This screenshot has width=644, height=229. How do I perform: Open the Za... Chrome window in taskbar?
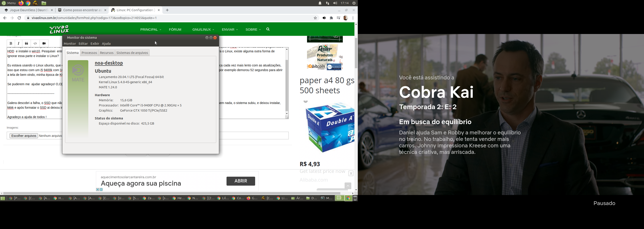tap(148, 198)
